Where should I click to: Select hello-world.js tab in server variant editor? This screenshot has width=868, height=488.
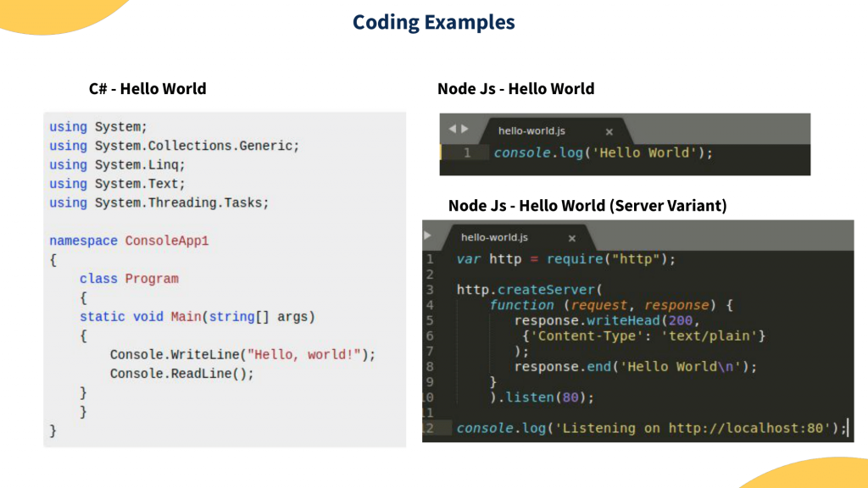[494, 237]
